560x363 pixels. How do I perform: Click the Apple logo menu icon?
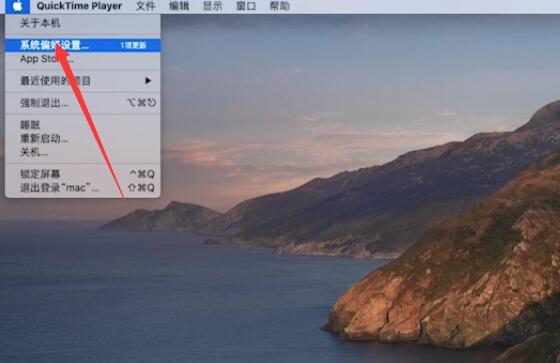coord(17,6)
